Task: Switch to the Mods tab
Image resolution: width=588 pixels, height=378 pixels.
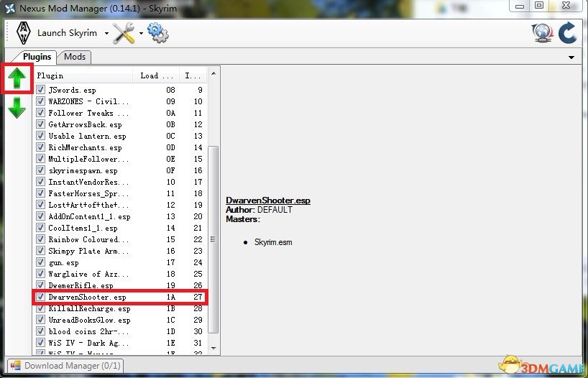Action: point(75,57)
